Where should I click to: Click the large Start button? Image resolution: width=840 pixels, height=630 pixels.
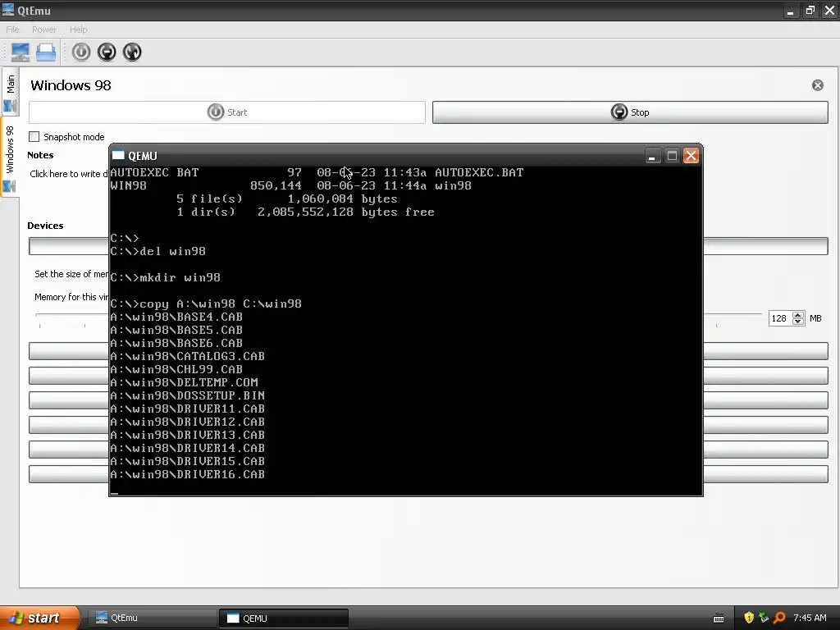(x=227, y=112)
